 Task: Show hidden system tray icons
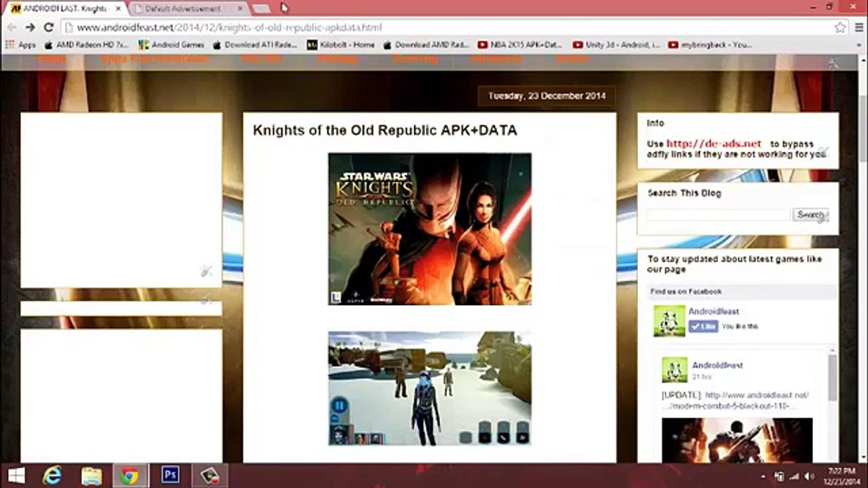[764, 476]
